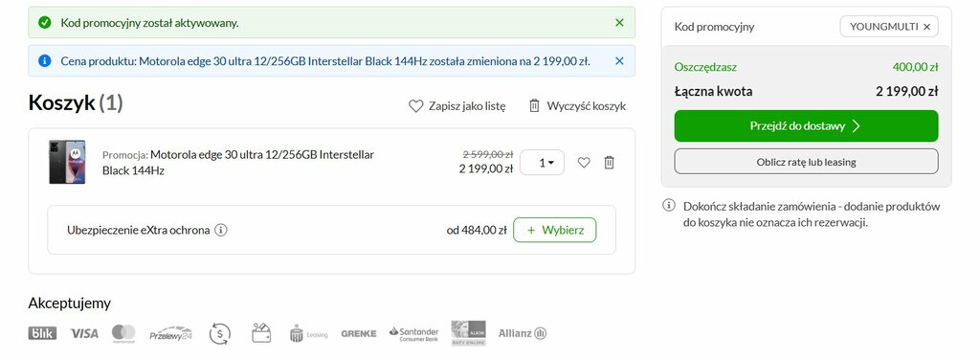Open eXtra ochrona insurance info icon
This screenshot has width=980, height=360.
[x=221, y=230]
